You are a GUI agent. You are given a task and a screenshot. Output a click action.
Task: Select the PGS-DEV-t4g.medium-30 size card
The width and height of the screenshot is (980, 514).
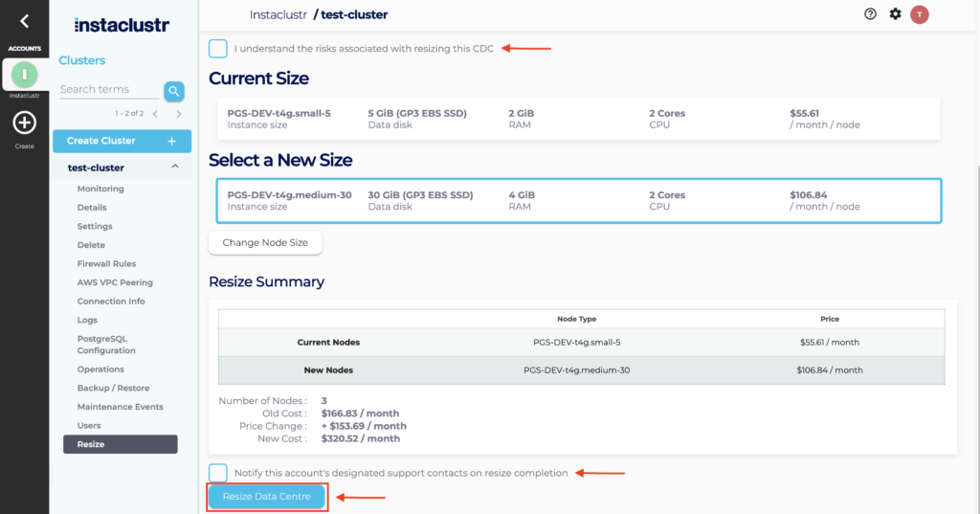[578, 200]
